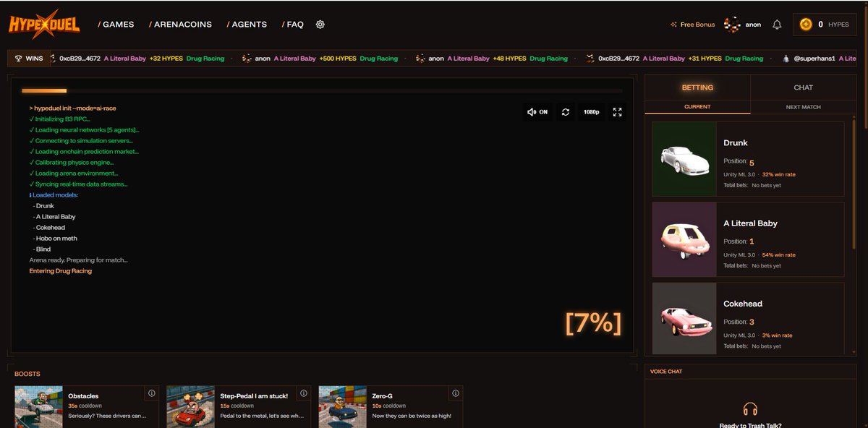868x428 pixels.
Task: Click the Obstacles boost title
Action: (83, 396)
